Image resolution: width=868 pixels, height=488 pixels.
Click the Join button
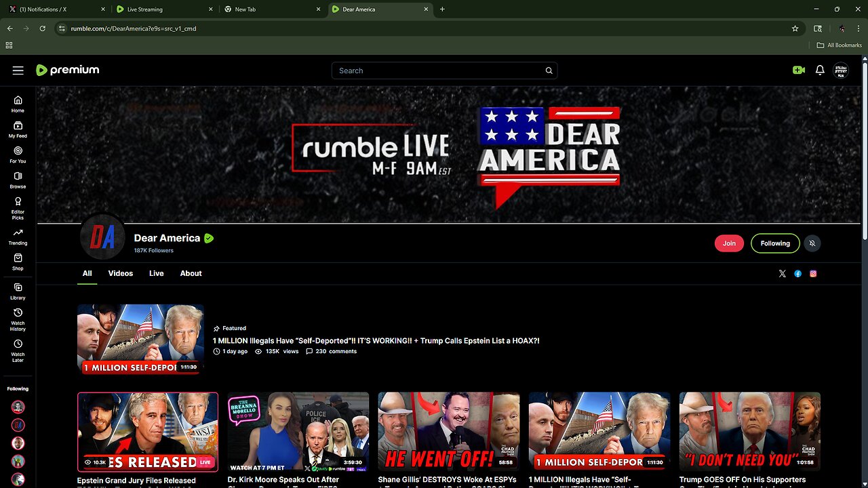[x=729, y=243]
